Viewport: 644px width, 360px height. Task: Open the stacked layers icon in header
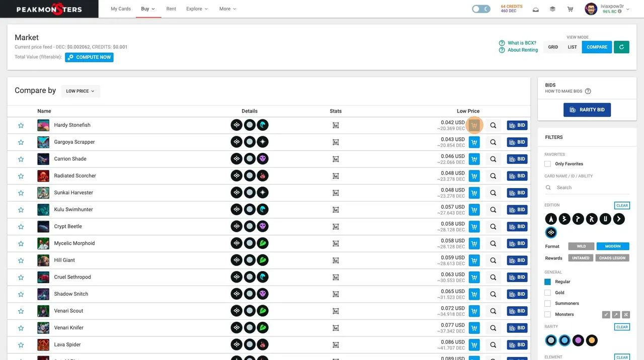(x=552, y=9)
